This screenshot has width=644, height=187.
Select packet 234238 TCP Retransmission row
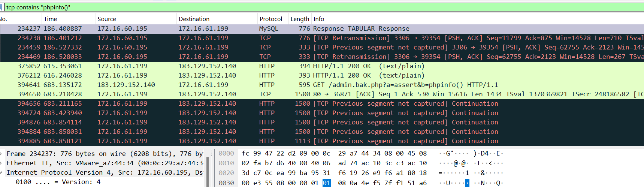point(322,38)
